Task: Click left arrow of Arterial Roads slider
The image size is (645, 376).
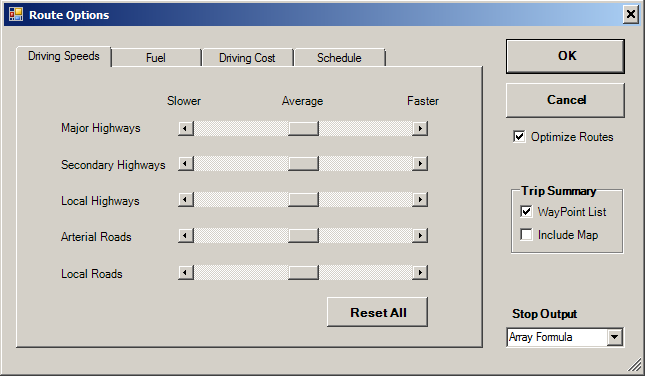Action: [186, 236]
